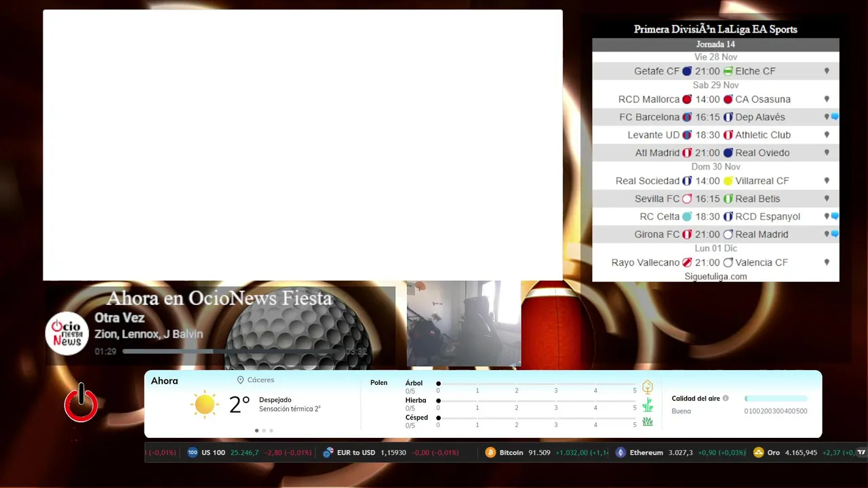The image size is (868, 488).
Task: Click artist line Zion, Lennox, J Balvin
Action: [149, 334]
